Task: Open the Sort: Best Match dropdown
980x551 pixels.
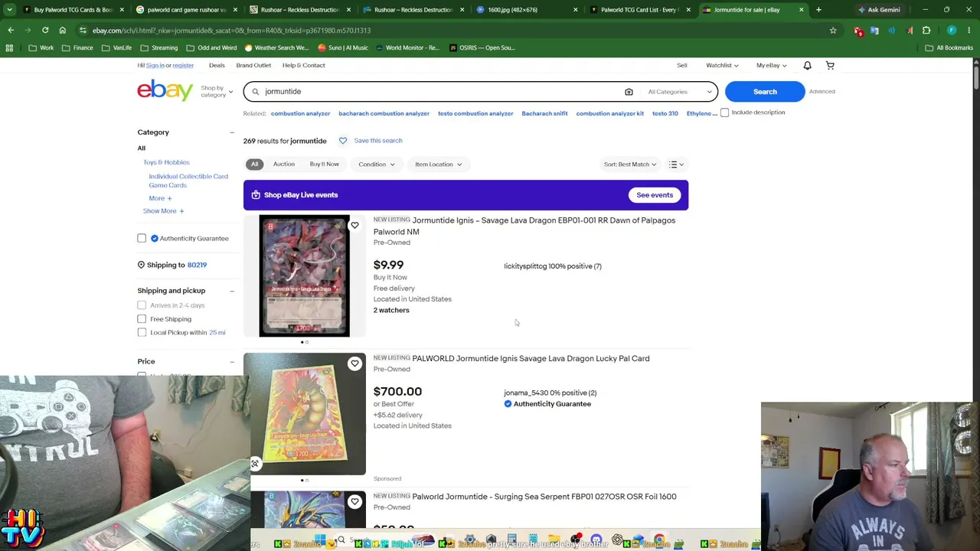Action: pyautogui.click(x=630, y=165)
